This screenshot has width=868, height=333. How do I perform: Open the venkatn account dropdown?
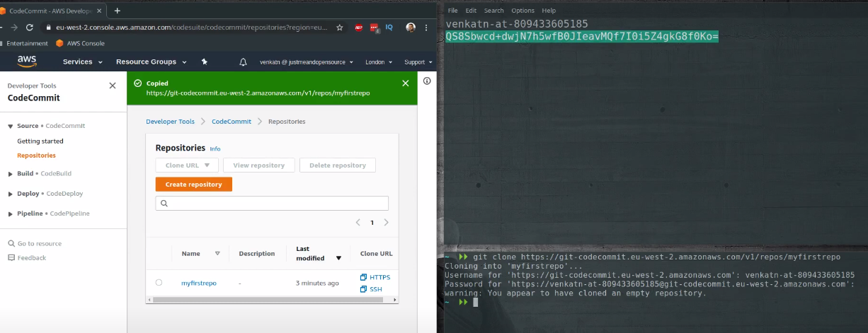tap(307, 62)
